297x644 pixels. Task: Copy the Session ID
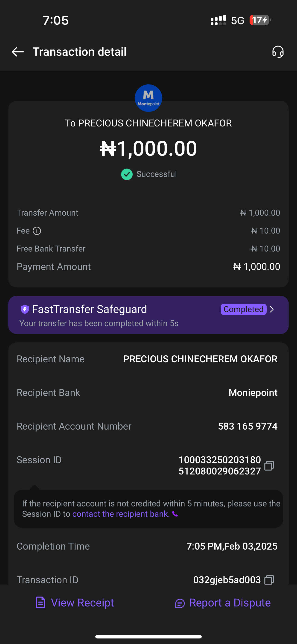269,465
